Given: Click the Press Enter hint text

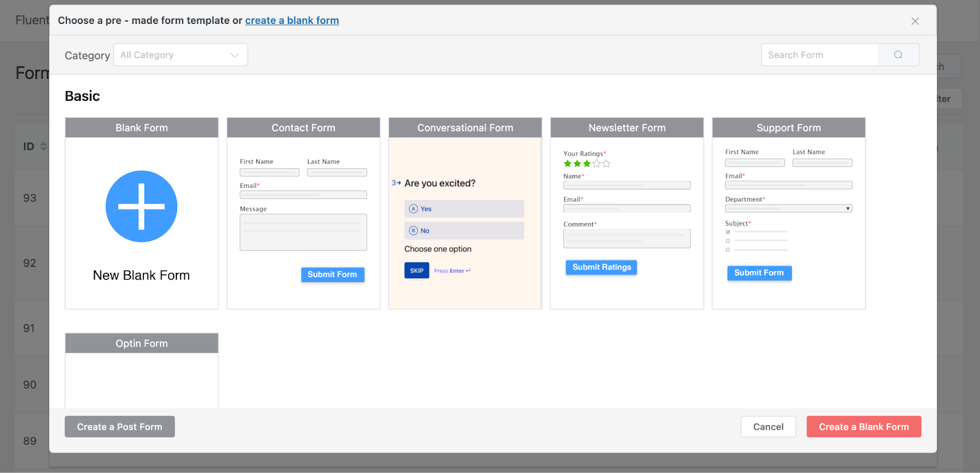Looking at the screenshot, I should pyautogui.click(x=452, y=270).
